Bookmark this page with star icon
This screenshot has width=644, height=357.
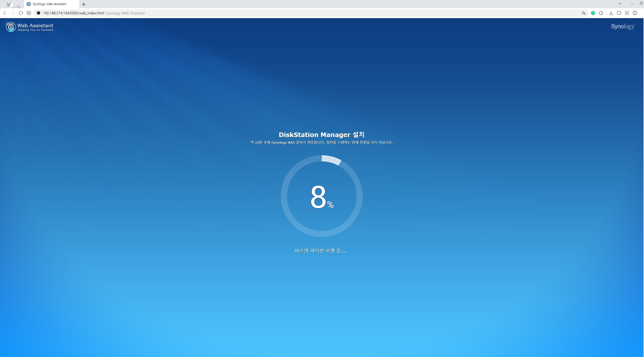tap(584, 13)
